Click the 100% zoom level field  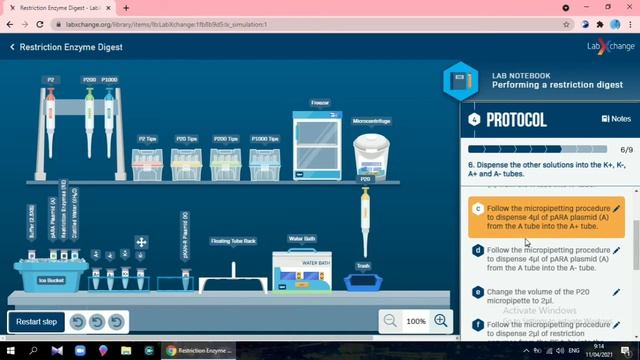click(x=416, y=321)
